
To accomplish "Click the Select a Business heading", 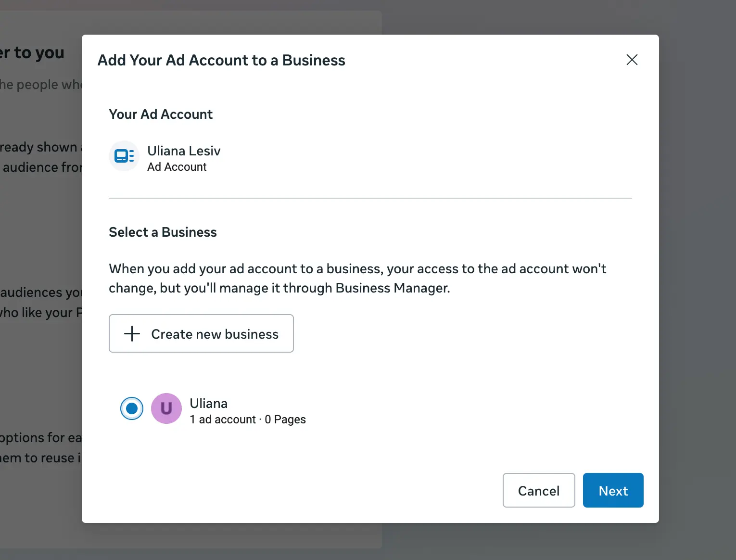I will [163, 232].
